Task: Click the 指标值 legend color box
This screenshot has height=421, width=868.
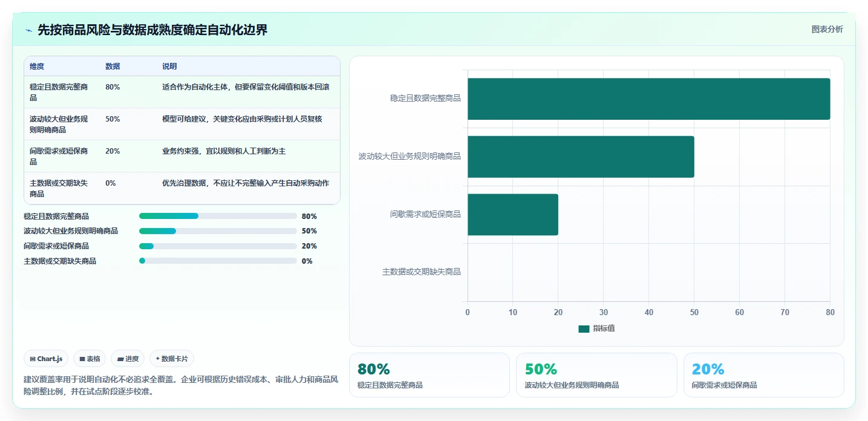Action: (x=584, y=328)
